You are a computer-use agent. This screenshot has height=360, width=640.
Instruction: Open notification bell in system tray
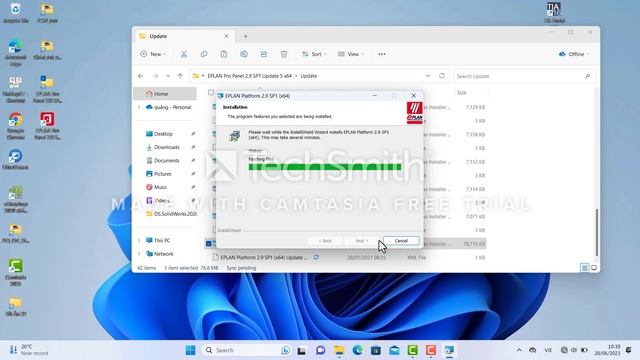629,350
